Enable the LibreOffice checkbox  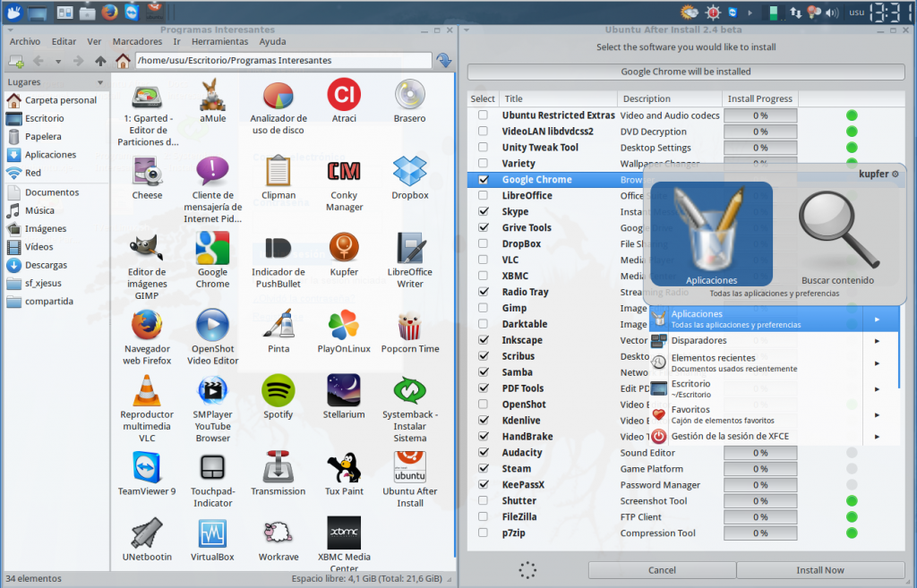pyautogui.click(x=483, y=195)
